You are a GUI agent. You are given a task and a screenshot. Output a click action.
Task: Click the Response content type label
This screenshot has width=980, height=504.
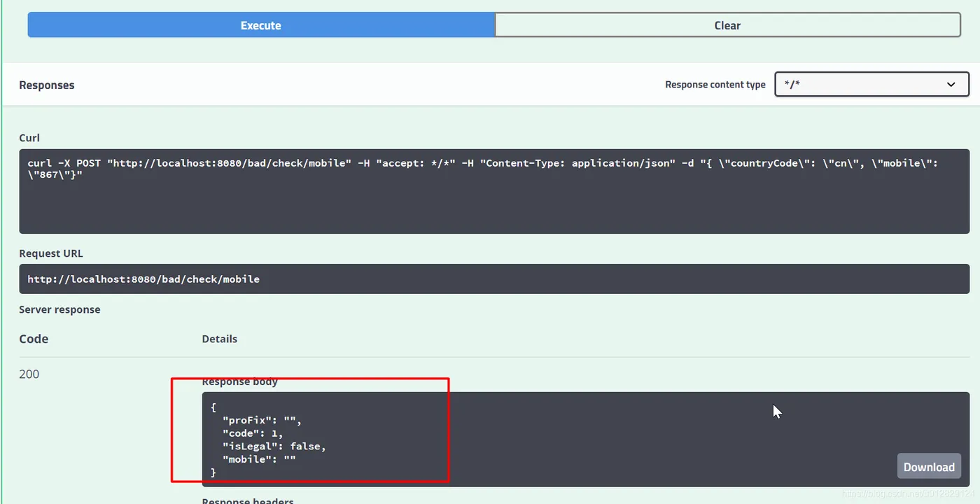[x=715, y=85]
